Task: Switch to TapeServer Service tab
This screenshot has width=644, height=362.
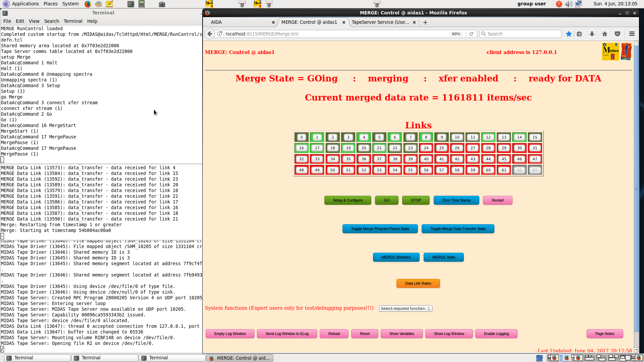Action: (380, 22)
